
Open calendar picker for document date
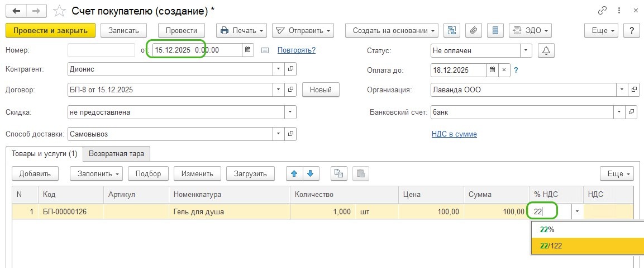click(247, 50)
